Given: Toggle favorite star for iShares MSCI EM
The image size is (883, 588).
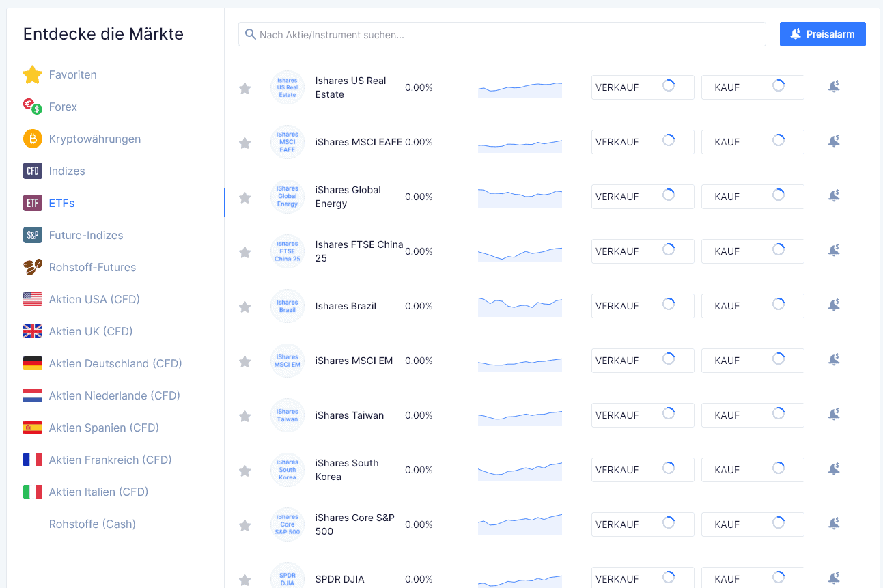Looking at the screenshot, I should coord(244,361).
